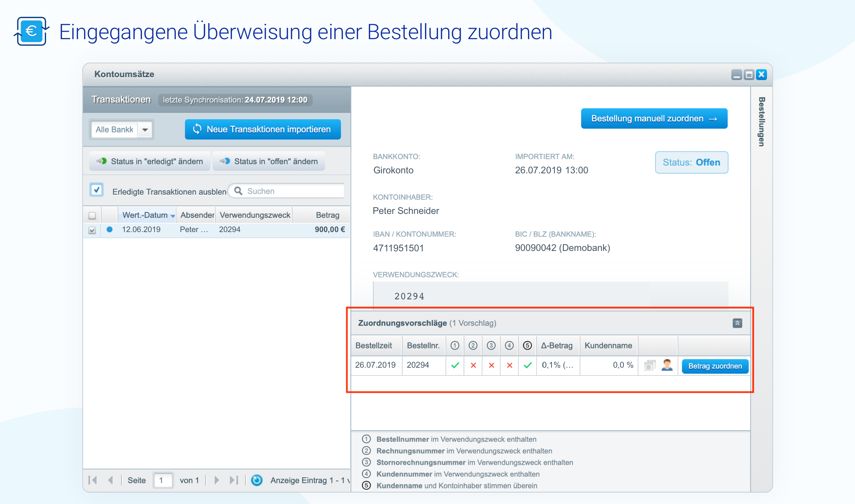Close the Kontoumsätze window

tap(762, 75)
